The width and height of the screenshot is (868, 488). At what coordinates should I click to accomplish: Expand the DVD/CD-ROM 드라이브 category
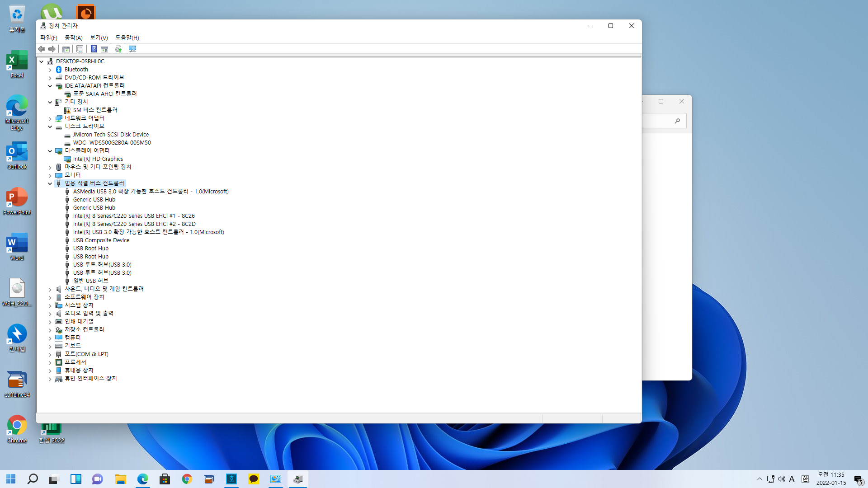(50, 78)
